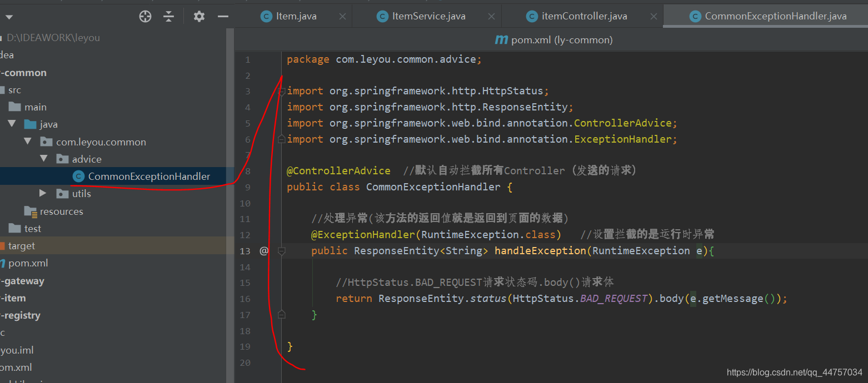Collapse the java source folder arrow

click(x=12, y=124)
